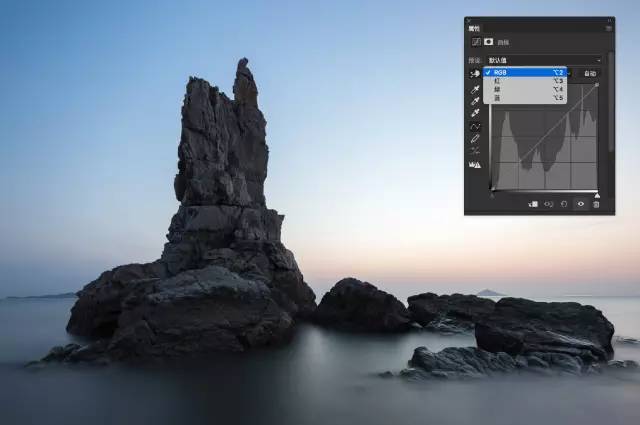The image size is (640, 425).
Task: Toggle view previous state icon
Action: coord(549,204)
